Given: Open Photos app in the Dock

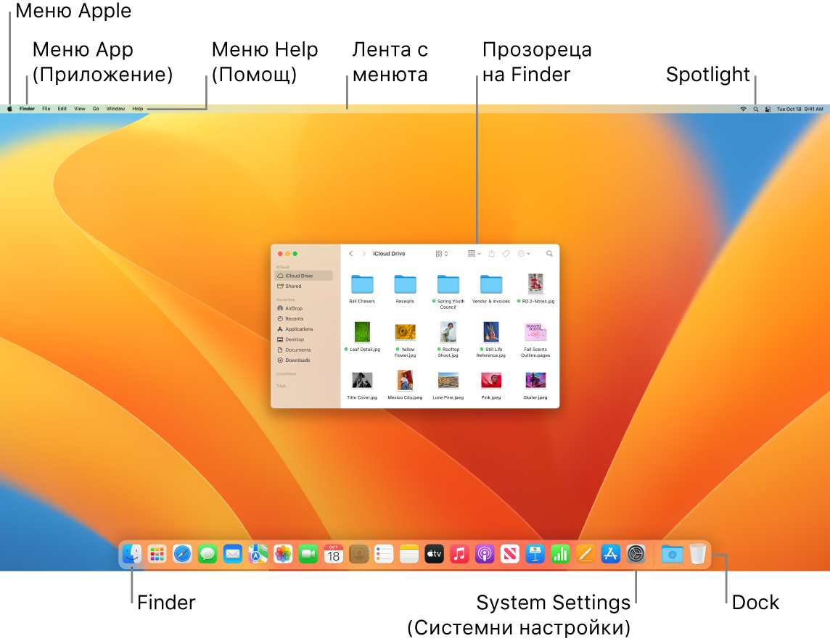Looking at the screenshot, I should pos(283,554).
